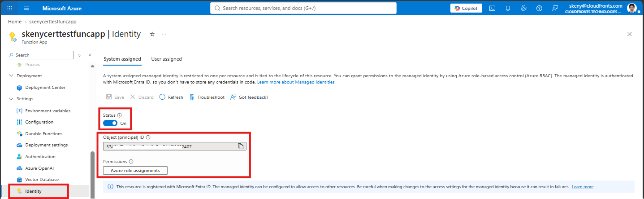Viewport: 644px width, 199px height.
Task: Click the Discard toolbar button
Action: [x=142, y=97]
